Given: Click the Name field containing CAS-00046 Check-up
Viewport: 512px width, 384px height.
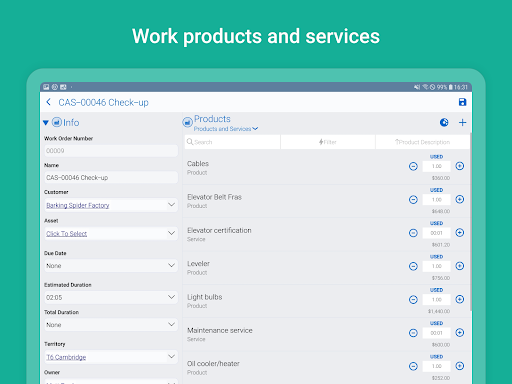Looking at the screenshot, I should click(x=111, y=177).
